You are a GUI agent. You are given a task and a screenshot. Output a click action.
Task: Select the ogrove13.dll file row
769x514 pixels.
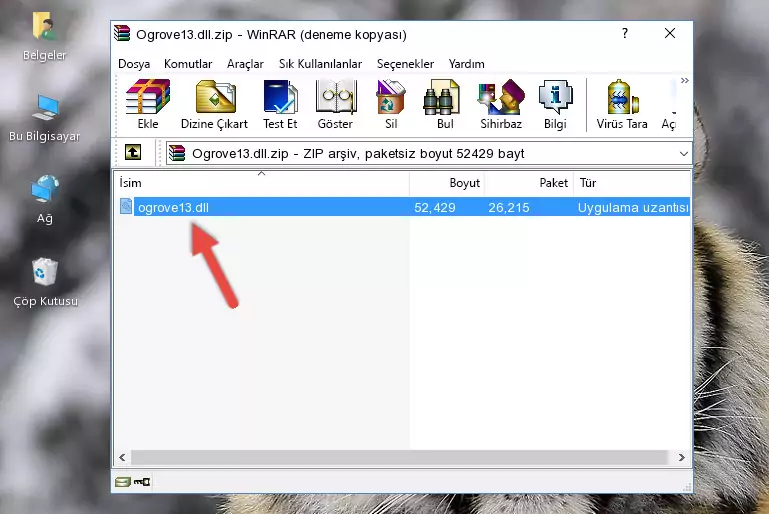pos(404,207)
